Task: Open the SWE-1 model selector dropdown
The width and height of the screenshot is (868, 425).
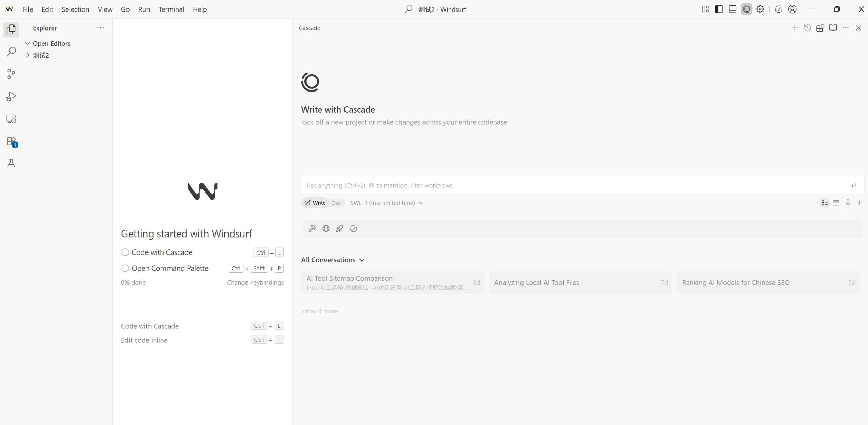Action: tap(386, 203)
